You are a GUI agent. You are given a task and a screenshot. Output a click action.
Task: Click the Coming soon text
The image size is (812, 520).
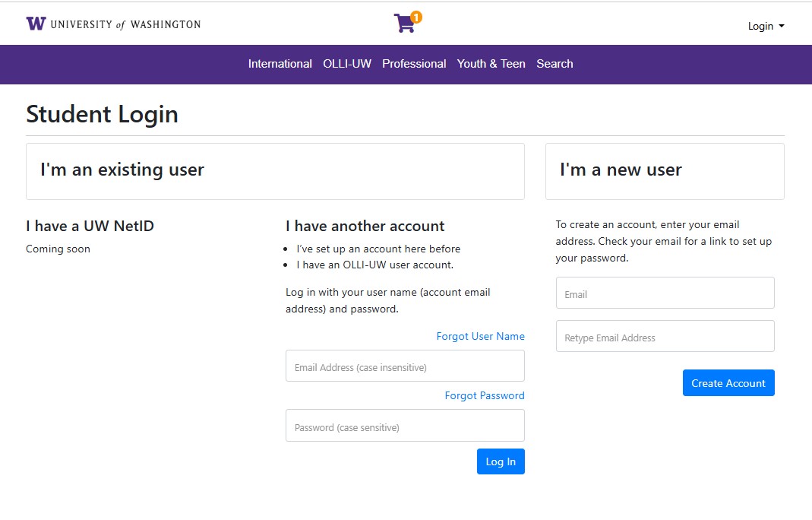[x=58, y=249]
